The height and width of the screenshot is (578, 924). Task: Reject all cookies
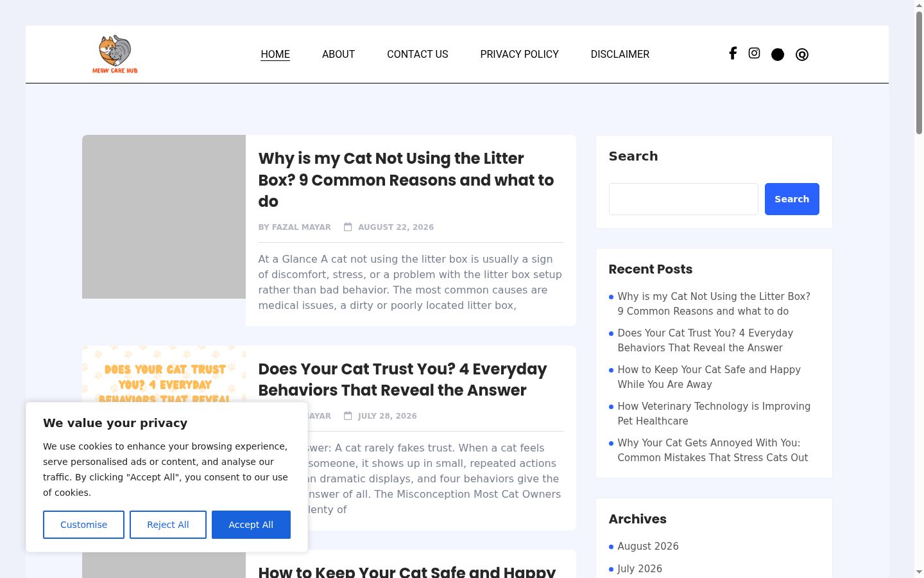coord(168,525)
